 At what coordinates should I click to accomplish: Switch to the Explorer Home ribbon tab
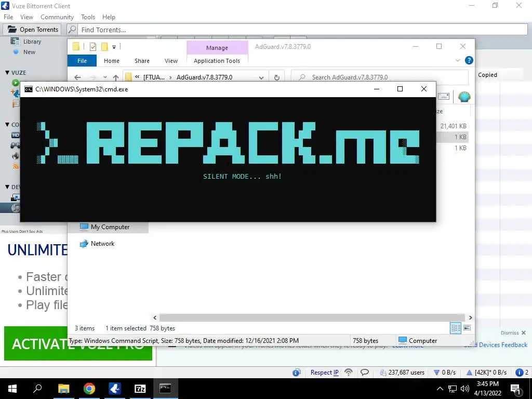(112, 61)
